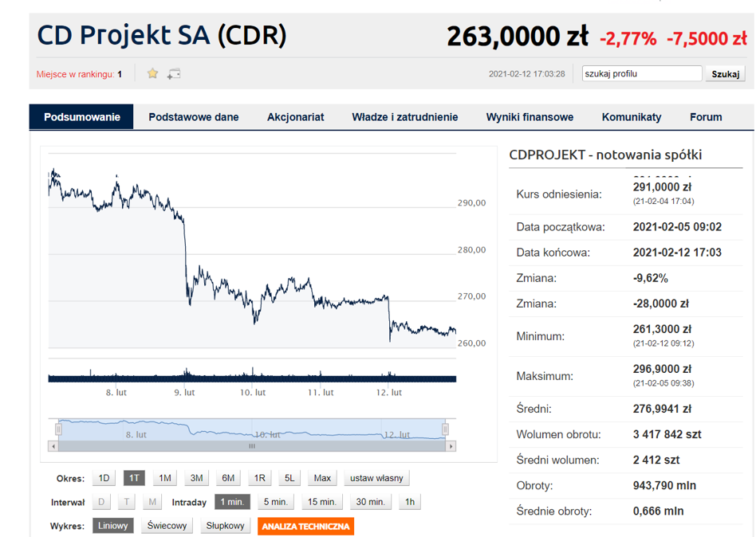Switch interval to 5 min.
Viewport: 756px width, 537px height.
pyautogui.click(x=276, y=502)
